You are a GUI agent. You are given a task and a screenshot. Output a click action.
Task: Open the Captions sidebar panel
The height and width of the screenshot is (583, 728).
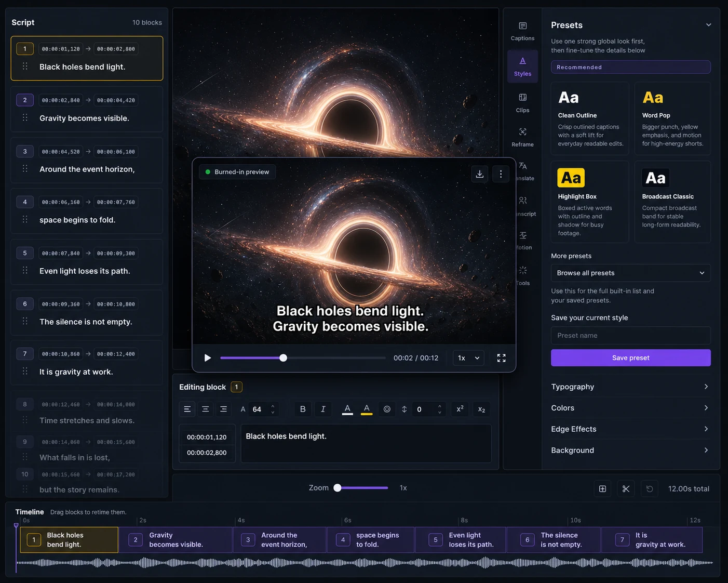[x=522, y=31]
